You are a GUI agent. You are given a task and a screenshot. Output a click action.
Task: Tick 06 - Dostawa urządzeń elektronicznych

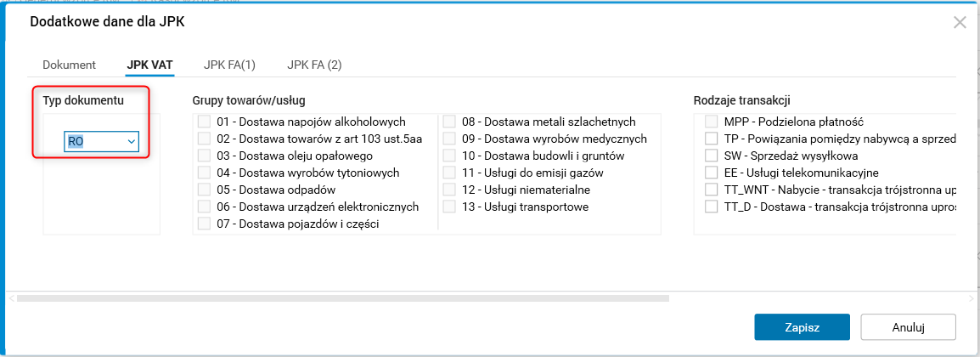tap(204, 207)
